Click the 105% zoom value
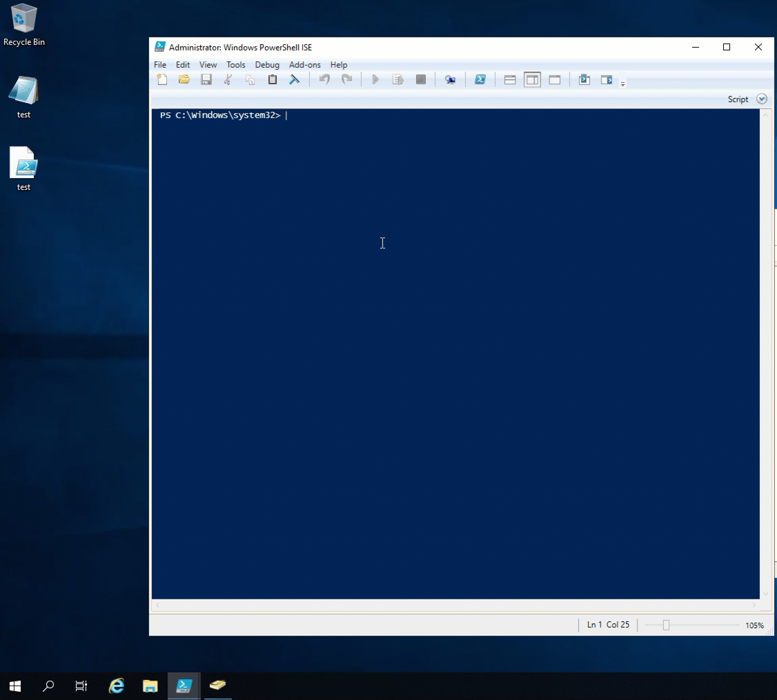The height and width of the screenshot is (700, 777). tap(754, 625)
